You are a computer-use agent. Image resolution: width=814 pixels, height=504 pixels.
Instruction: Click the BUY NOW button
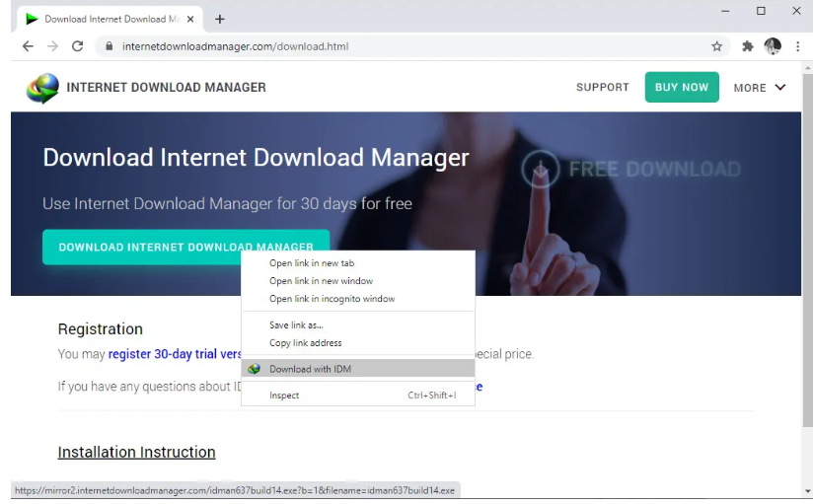click(682, 87)
